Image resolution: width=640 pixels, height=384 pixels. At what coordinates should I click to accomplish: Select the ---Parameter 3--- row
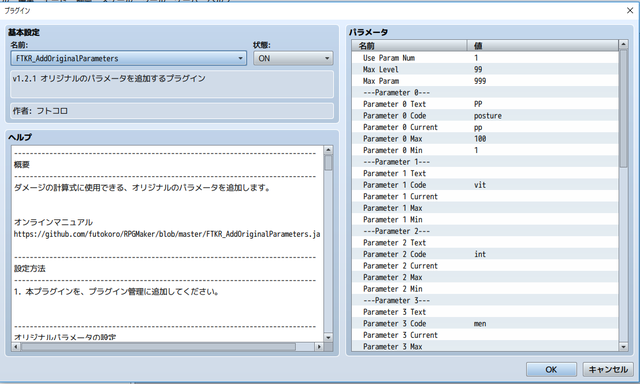coord(485,300)
